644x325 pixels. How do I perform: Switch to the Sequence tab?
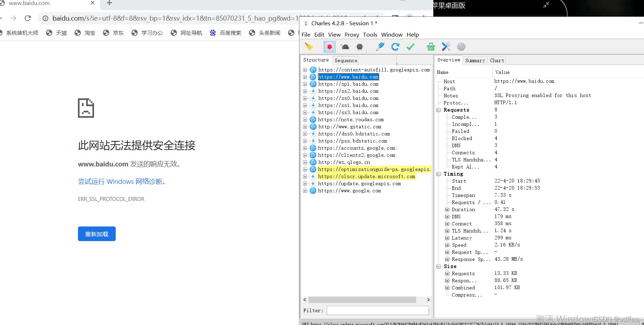346,60
